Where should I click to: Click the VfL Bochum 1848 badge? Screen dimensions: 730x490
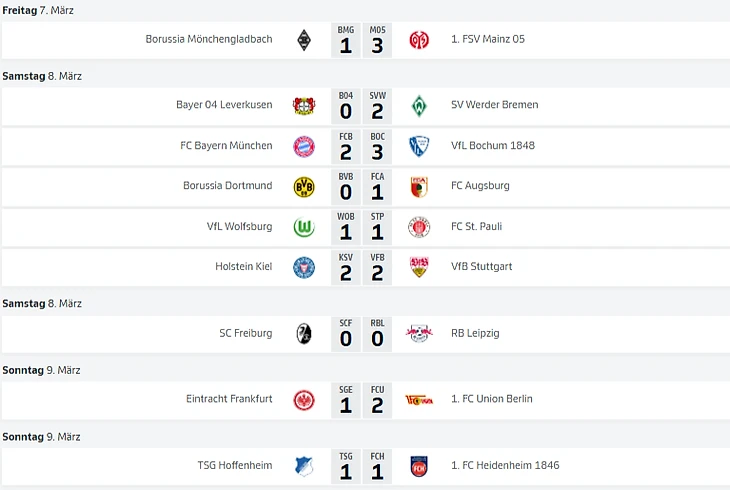(419, 147)
